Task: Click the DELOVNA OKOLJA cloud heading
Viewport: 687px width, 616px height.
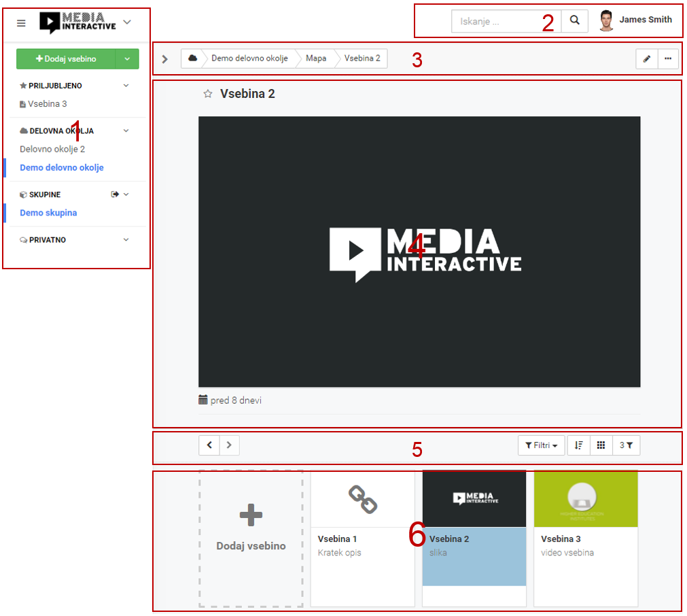Action: [x=56, y=131]
